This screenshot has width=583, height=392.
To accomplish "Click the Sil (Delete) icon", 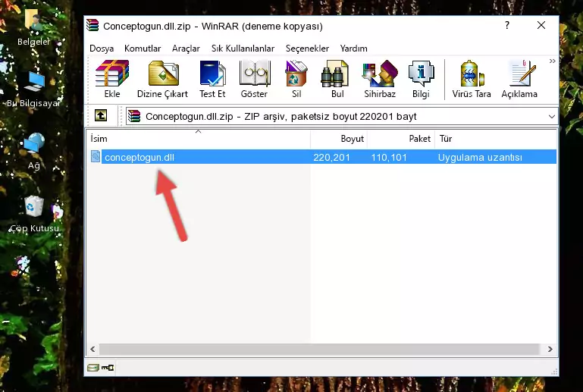I will [x=296, y=79].
